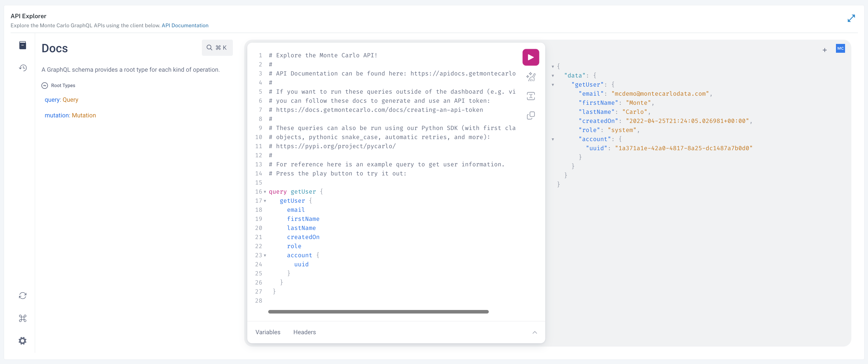Merge fragments into query icon
The image size is (868, 364).
click(x=531, y=96)
